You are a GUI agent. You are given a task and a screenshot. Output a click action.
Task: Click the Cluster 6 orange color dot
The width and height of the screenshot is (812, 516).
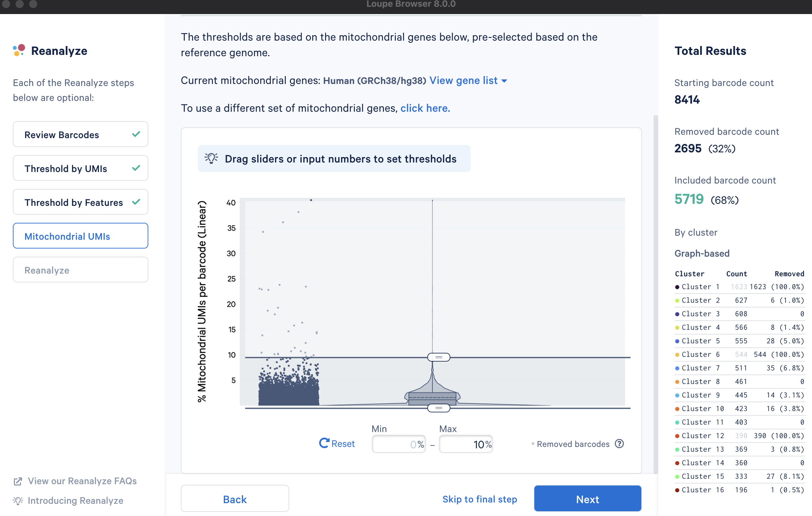pos(677,354)
